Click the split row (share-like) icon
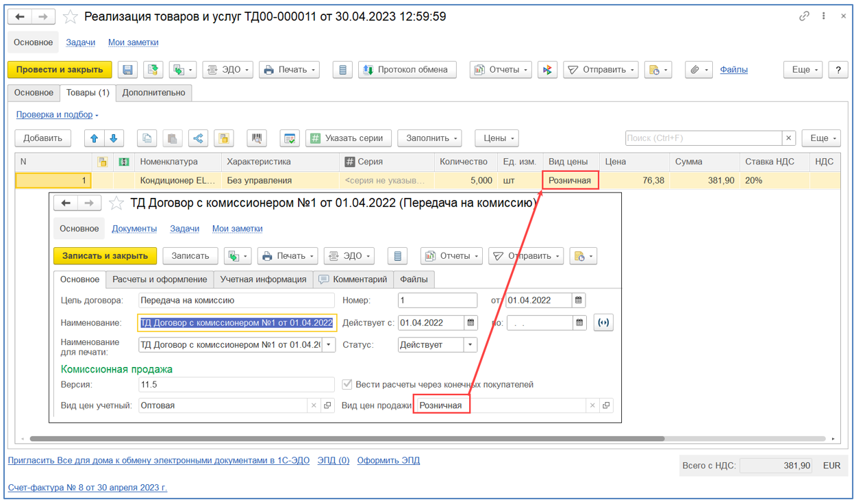 pyautogui.click(x=198, y=138)
